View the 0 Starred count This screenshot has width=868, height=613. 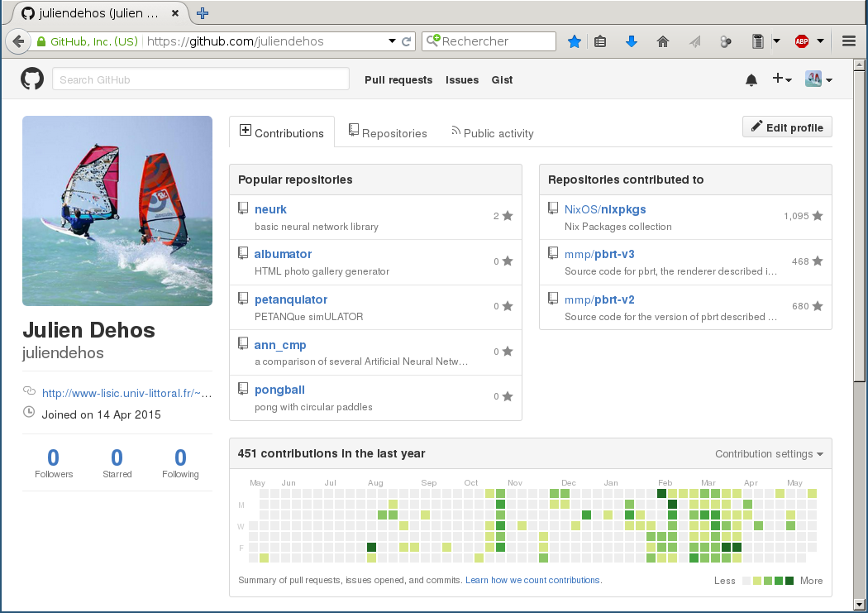click(117, 463)
